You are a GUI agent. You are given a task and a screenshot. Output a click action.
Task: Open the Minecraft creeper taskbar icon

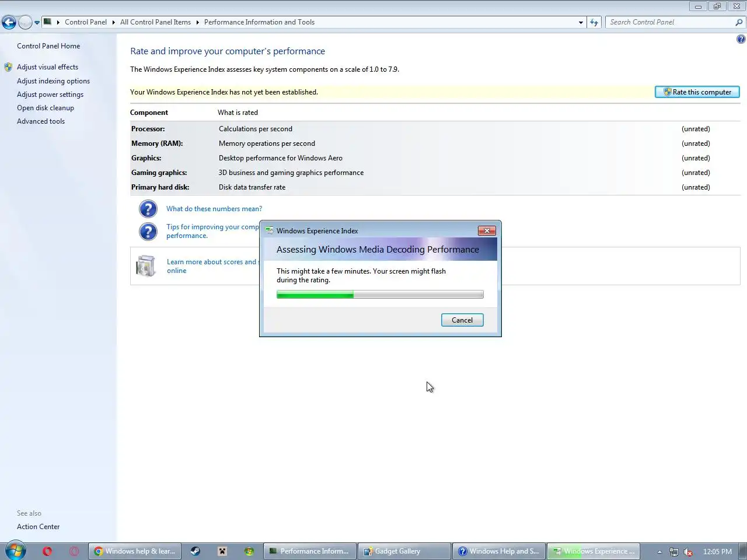[x=222, y=551]
